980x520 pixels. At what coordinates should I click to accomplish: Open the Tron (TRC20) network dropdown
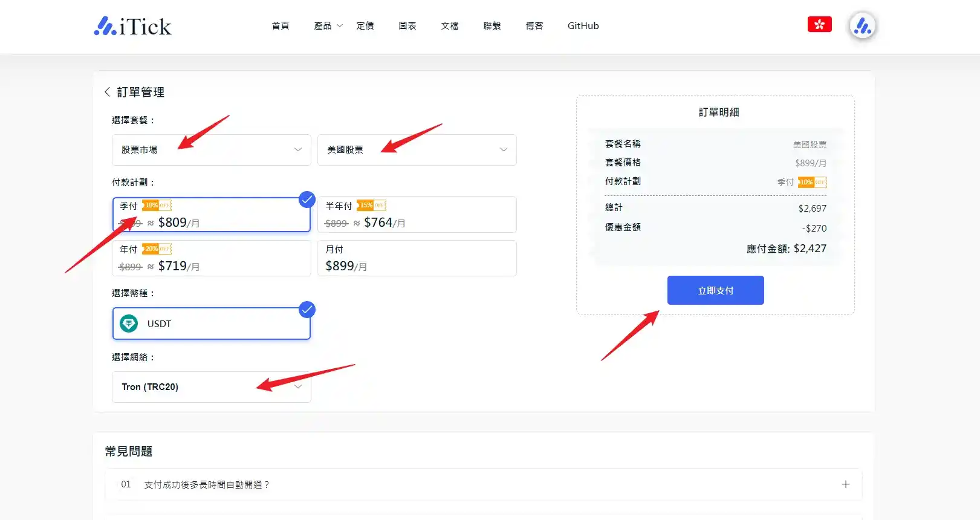point(212,387)
